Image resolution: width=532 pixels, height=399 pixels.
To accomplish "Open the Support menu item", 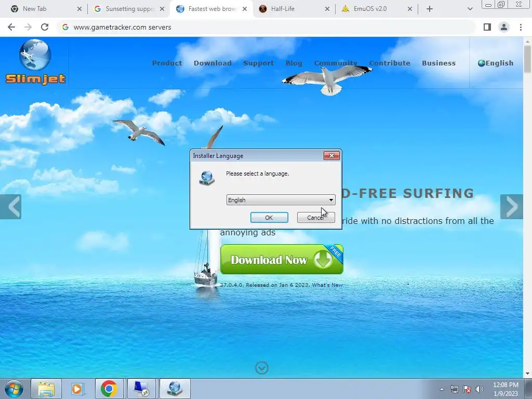I will 259,63.
